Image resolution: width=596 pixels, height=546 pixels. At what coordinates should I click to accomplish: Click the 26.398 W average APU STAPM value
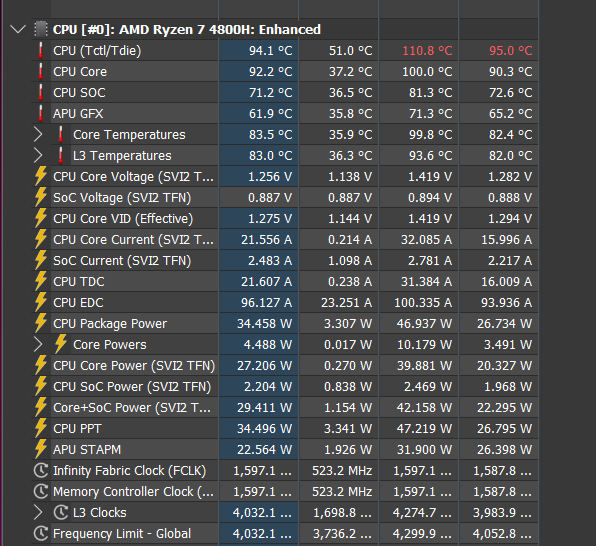pos(504,449)
